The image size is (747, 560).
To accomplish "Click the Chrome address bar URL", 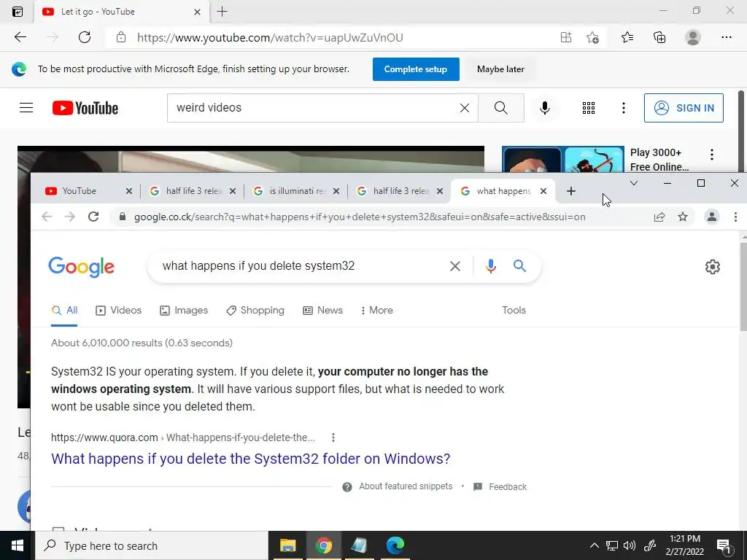I will pyautogui.click(x=360, y=217).
